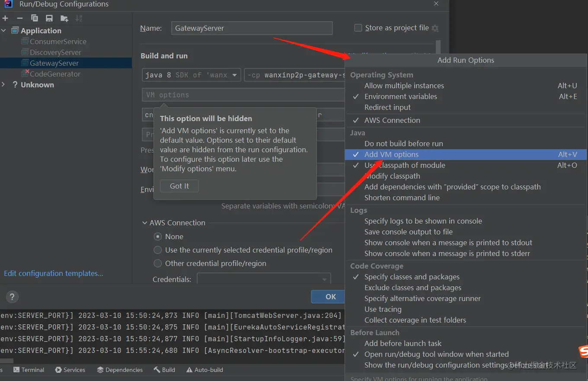Save the configuration using the disk icon
588x381 pixels.
[49, 18]
